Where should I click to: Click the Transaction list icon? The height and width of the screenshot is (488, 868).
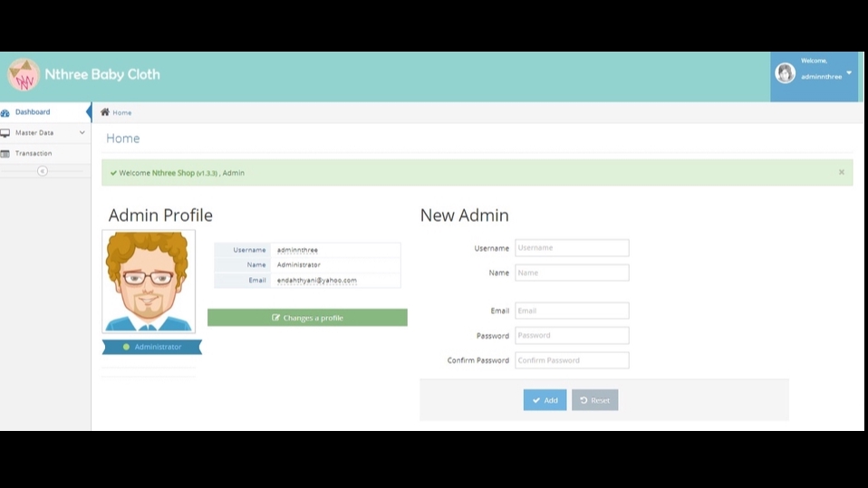5,154
